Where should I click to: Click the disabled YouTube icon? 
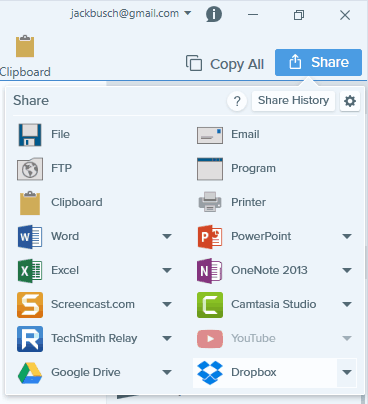(x=210, y=339)
